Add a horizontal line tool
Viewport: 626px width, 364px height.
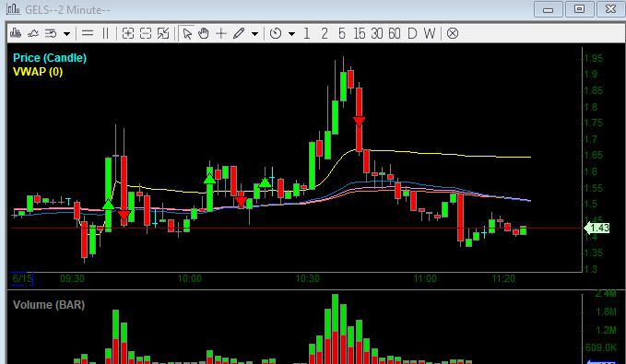tap(88, 33)
